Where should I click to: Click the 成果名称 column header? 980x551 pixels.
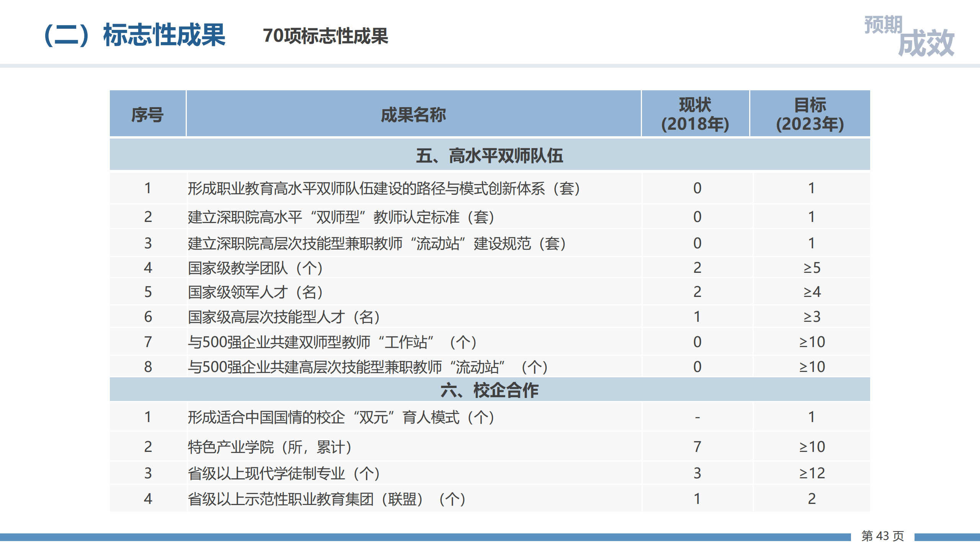[x=413, y=114]
